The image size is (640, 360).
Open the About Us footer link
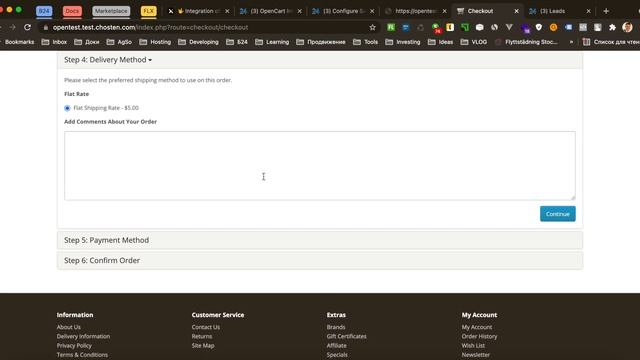69,327
